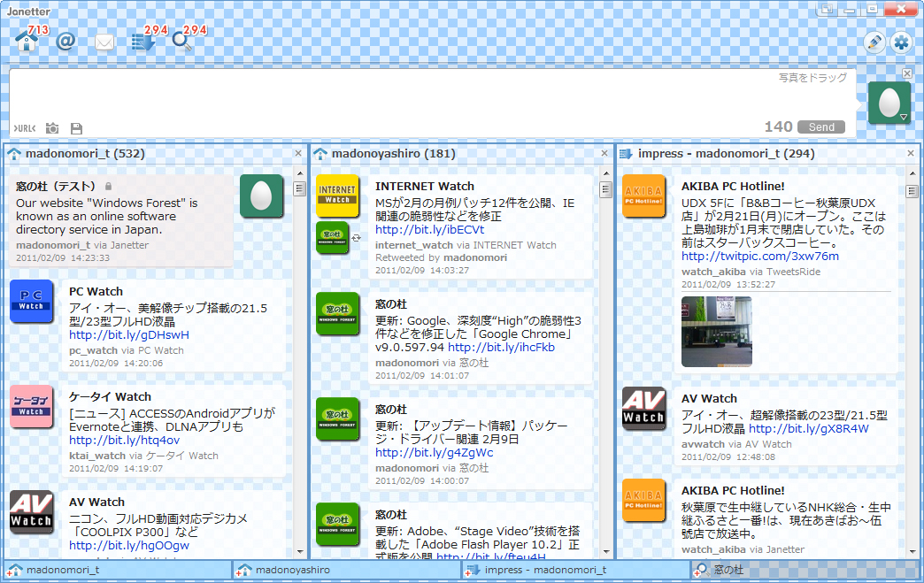
Task: Click the AV Watch avatar in the impress column
Action: pyautogui.click(x=643, y=409)
